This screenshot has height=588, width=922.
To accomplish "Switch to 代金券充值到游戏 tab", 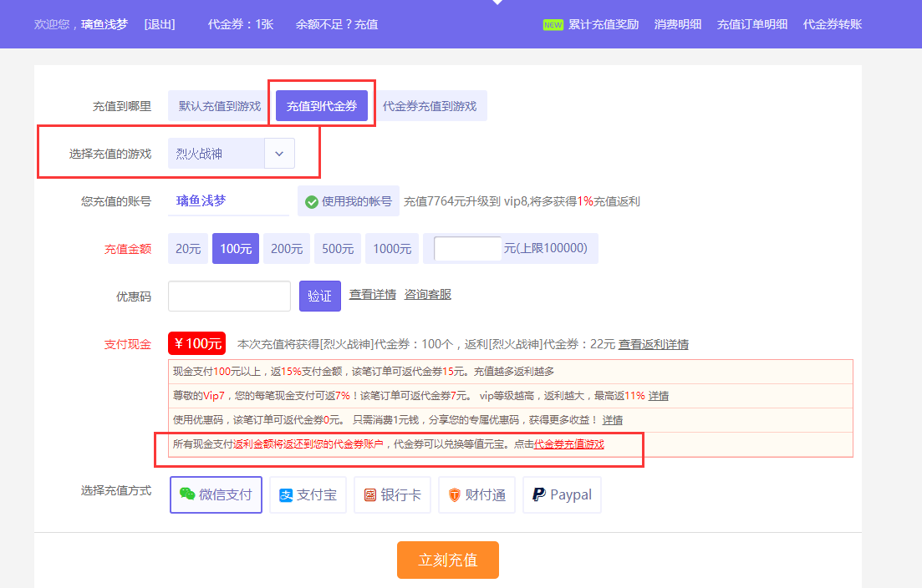I will pos(430,106).
